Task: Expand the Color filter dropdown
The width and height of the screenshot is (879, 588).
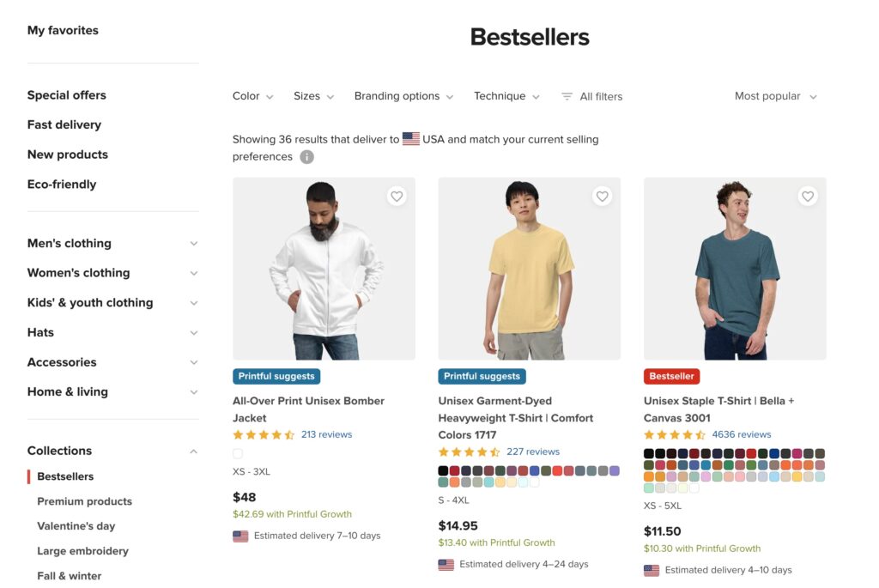Action: 253,97
